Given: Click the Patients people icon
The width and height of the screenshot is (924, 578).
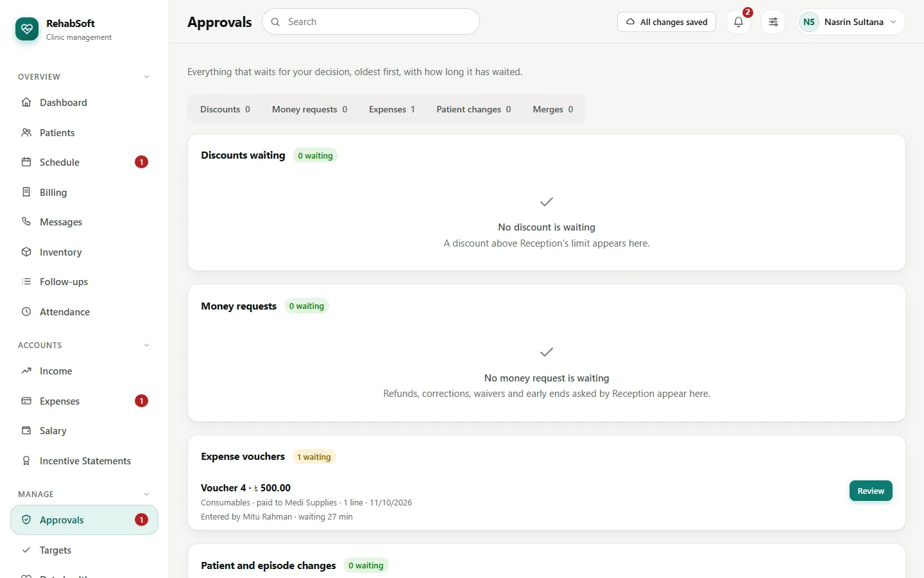Looking at the screenshot, I should [x=26, y=132].
